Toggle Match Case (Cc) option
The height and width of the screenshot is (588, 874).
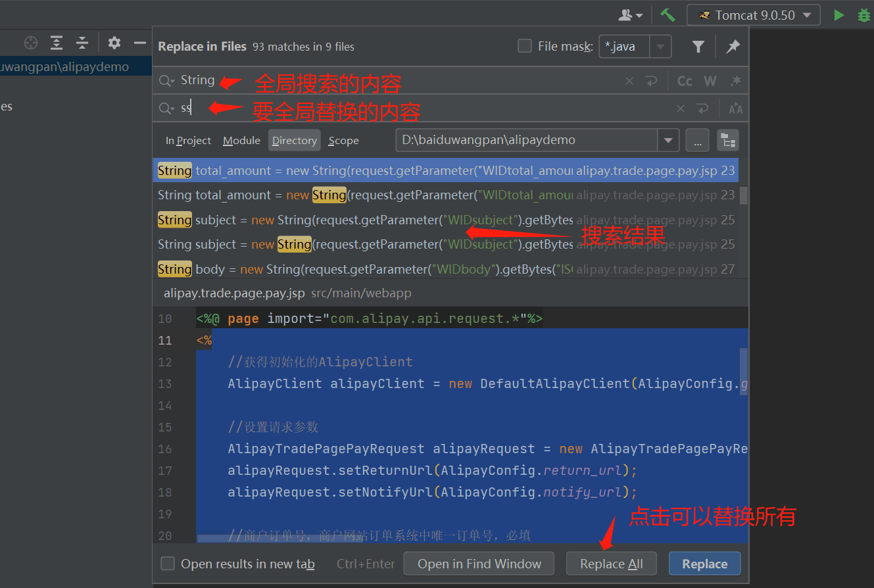[x=685, y=81]
